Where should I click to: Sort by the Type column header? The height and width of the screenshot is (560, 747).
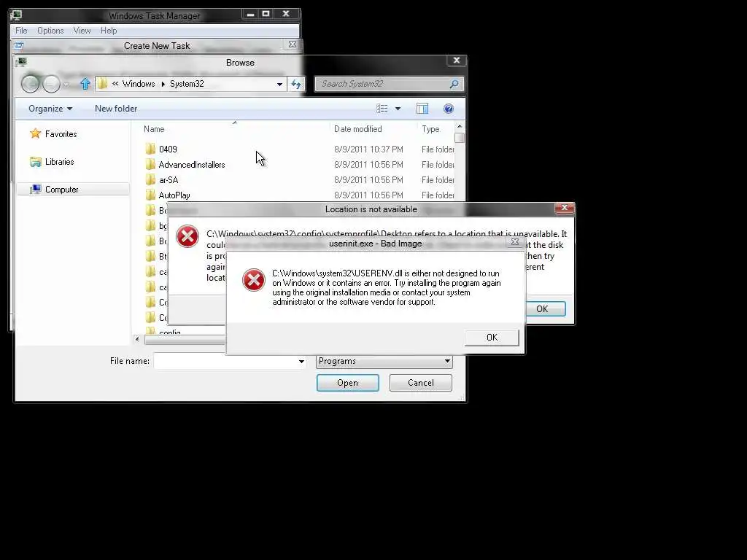click(430, 129)
